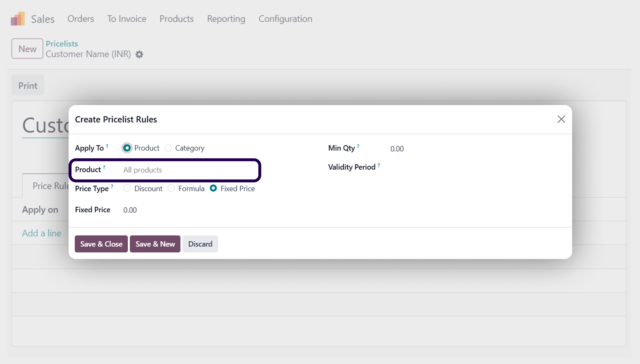Open the To Invoice menu
The height and width of the screenshot is (364, 640).
[x=127, y=19]
